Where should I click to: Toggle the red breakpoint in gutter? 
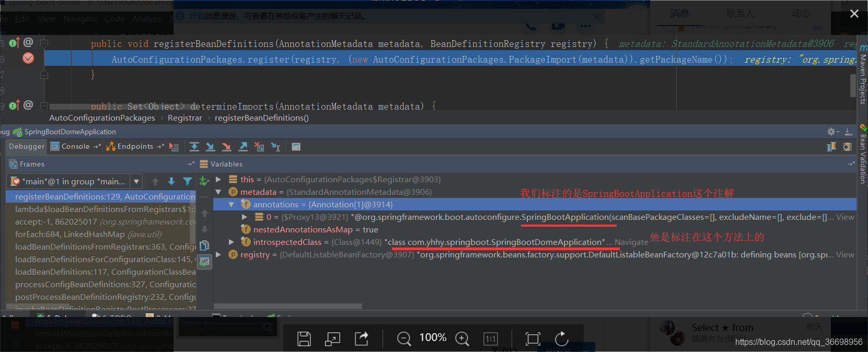28,58
